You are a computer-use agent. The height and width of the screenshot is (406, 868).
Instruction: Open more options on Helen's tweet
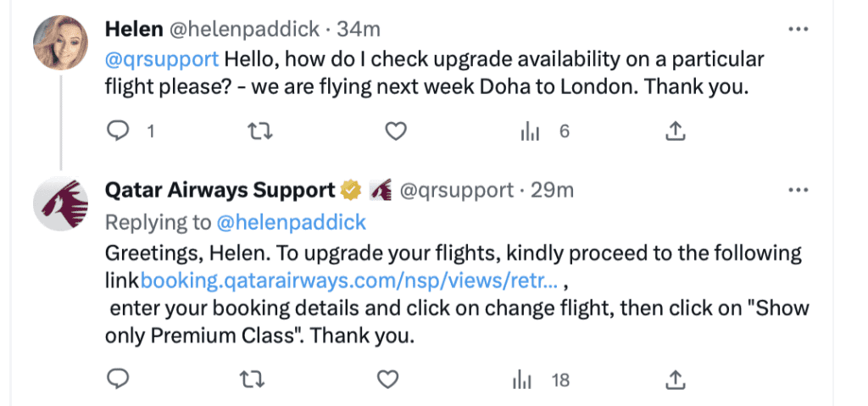[x=798, y=29]
